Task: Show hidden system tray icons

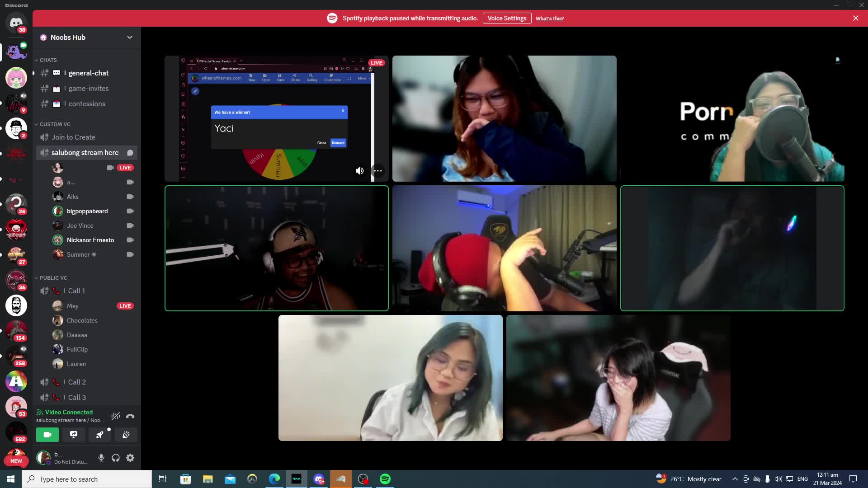Action: click(x=735, y=479)
